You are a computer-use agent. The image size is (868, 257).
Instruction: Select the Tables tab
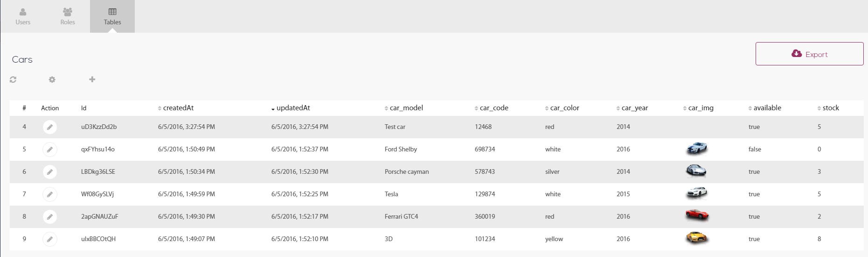pos(112,16)
